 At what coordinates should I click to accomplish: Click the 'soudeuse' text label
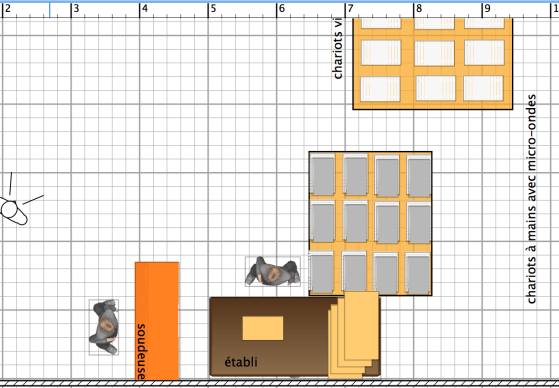point(141,352)
